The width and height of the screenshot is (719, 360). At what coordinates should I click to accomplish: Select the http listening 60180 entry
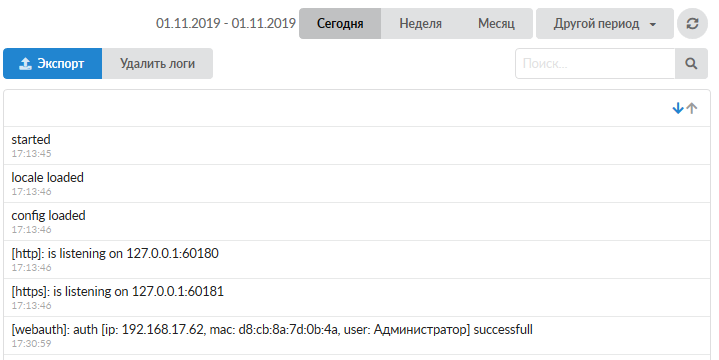357,260
